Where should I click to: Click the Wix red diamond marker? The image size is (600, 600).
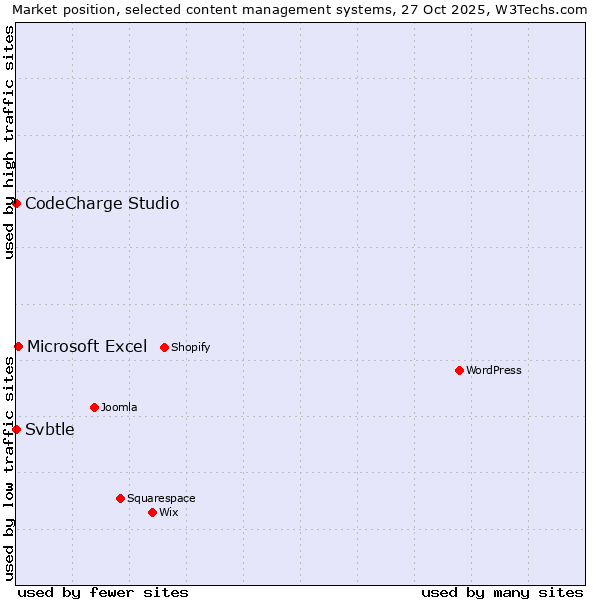[152, 512]
